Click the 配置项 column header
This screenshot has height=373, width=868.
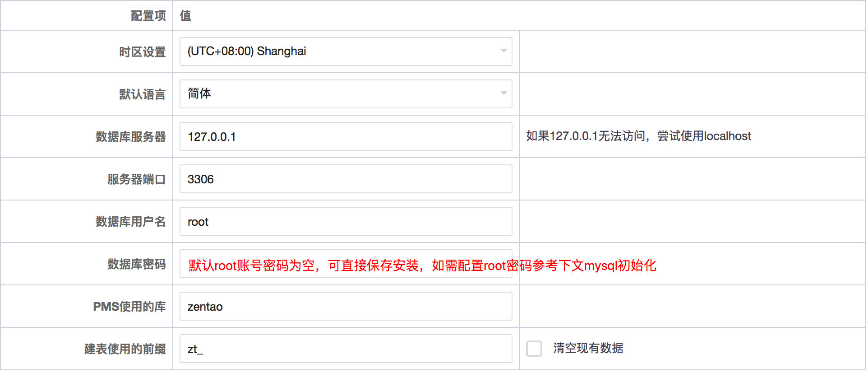click(148, 16)
